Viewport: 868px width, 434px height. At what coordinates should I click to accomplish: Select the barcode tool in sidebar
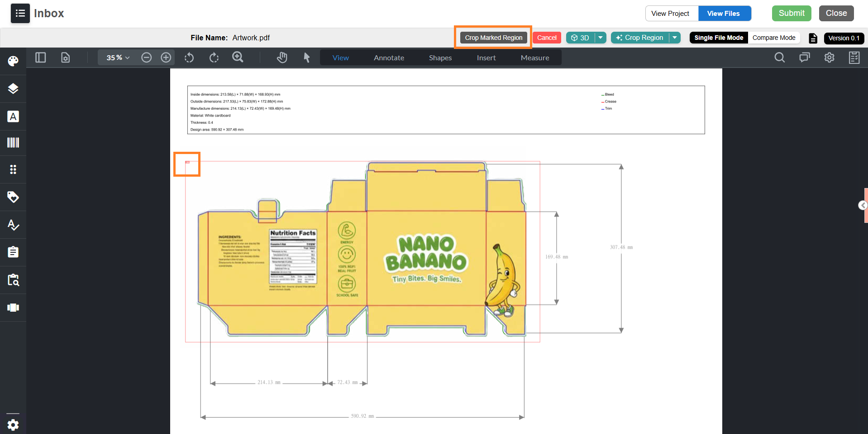(x=13, y=143)
